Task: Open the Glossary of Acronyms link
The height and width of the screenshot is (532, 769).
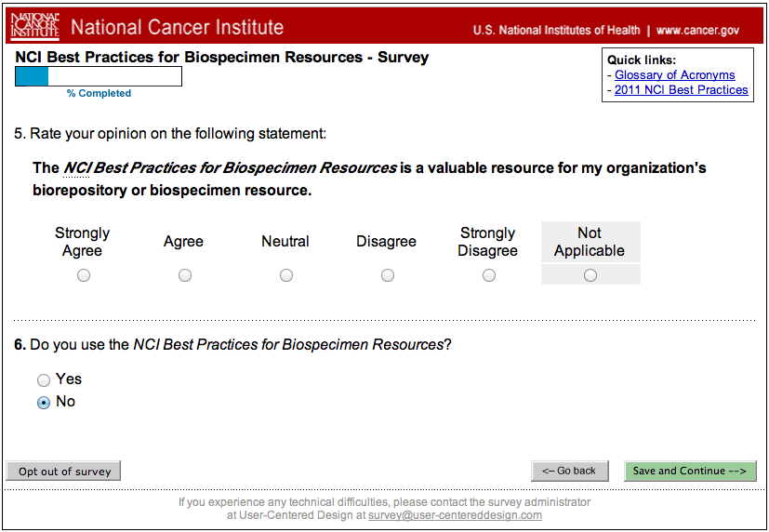Action: tap(675, 75)
